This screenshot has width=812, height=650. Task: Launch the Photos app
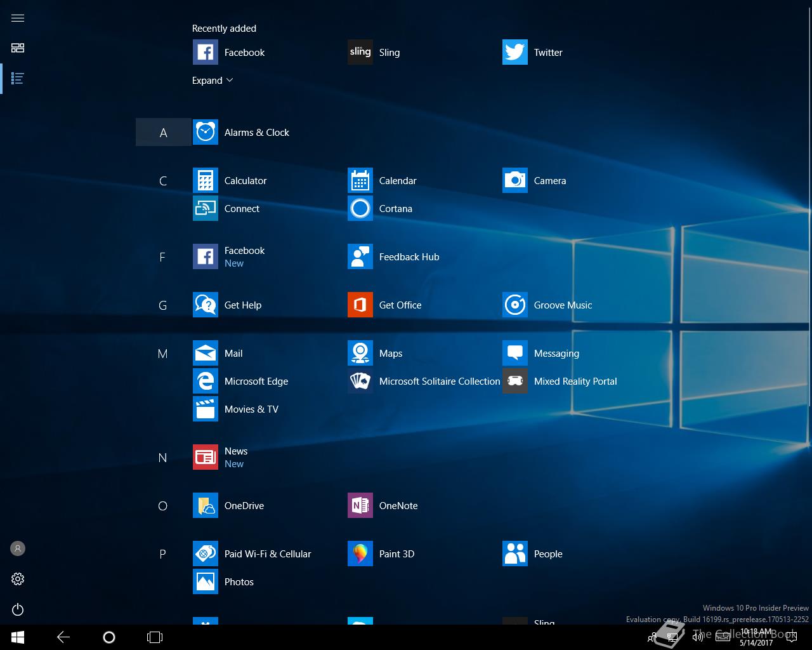[224, 581]
